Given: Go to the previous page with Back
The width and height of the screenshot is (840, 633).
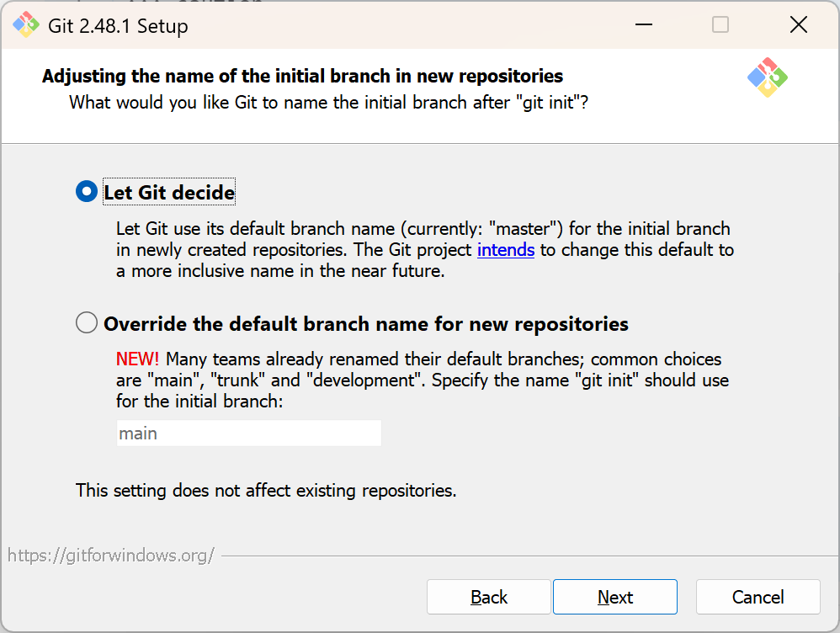Looking at the screenshot, I should pos(489,597).
